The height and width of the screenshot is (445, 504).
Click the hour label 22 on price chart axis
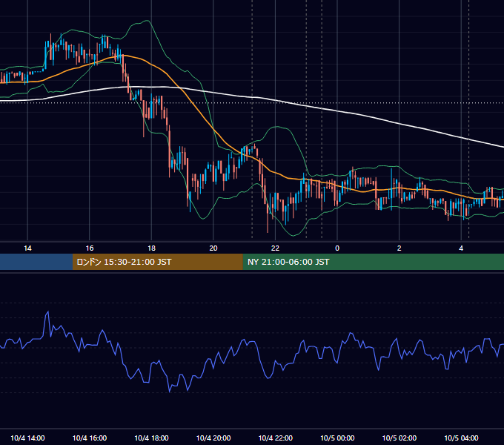[x=275, y=248]
